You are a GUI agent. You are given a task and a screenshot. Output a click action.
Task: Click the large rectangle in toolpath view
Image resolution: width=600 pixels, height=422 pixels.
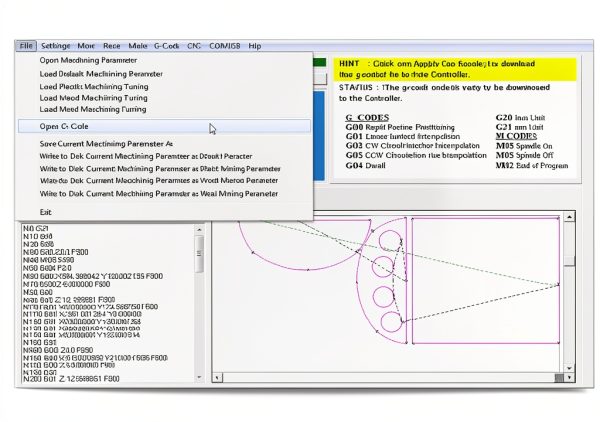tap(486, 280)
